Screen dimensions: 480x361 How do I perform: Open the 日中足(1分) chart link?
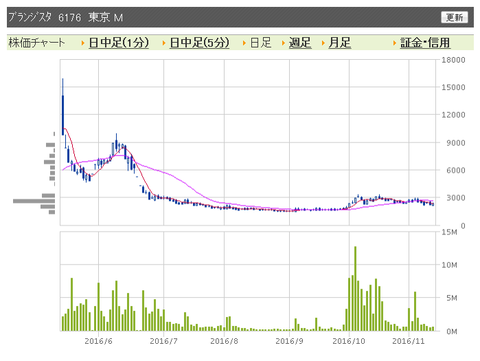pyautogui.click(x=119, y=43)
